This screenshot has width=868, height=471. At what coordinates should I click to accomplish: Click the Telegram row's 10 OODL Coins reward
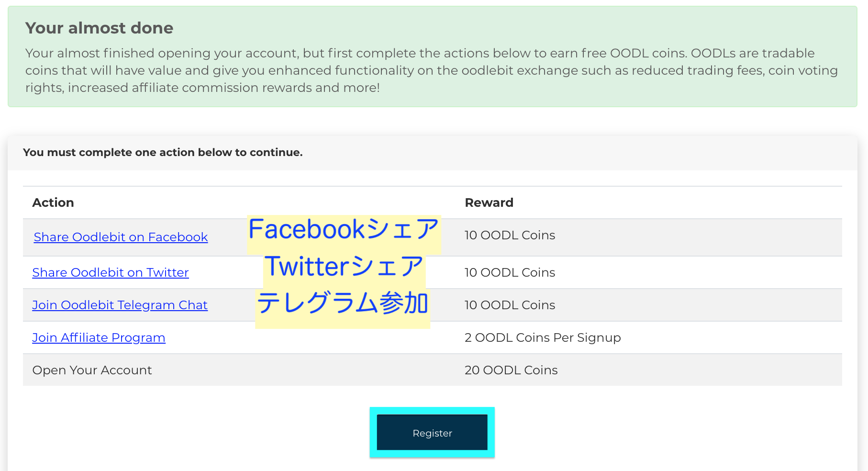[x=510, y=305]
